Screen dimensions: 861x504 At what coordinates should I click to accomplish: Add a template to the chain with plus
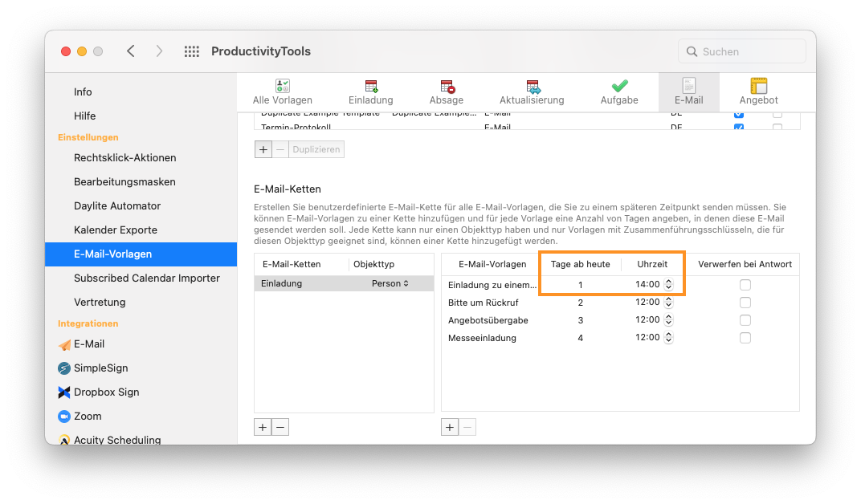point(450,427)
